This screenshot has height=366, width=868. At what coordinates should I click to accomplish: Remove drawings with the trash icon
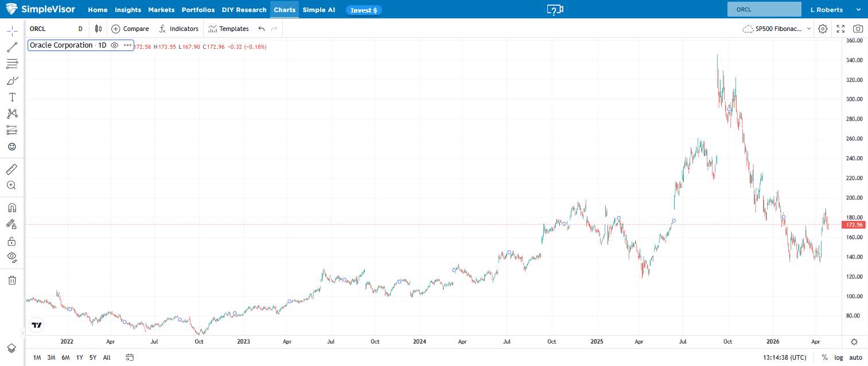pos(12,280)
